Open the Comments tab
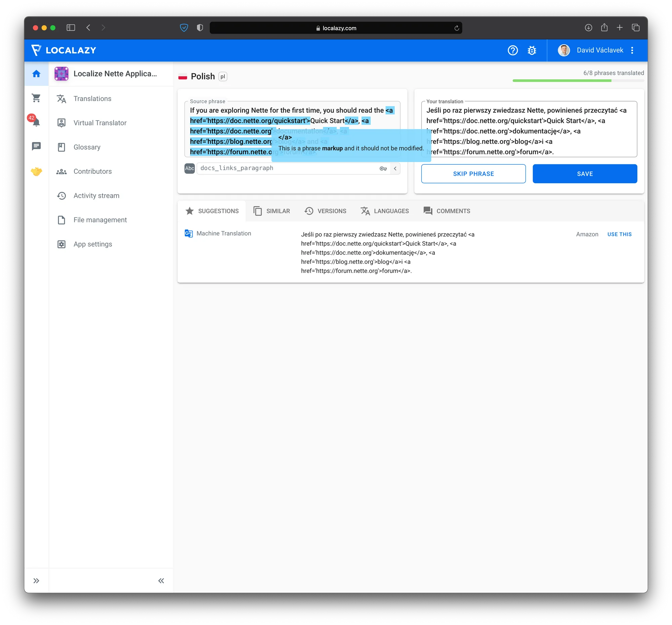 click(x=447, y=211)
